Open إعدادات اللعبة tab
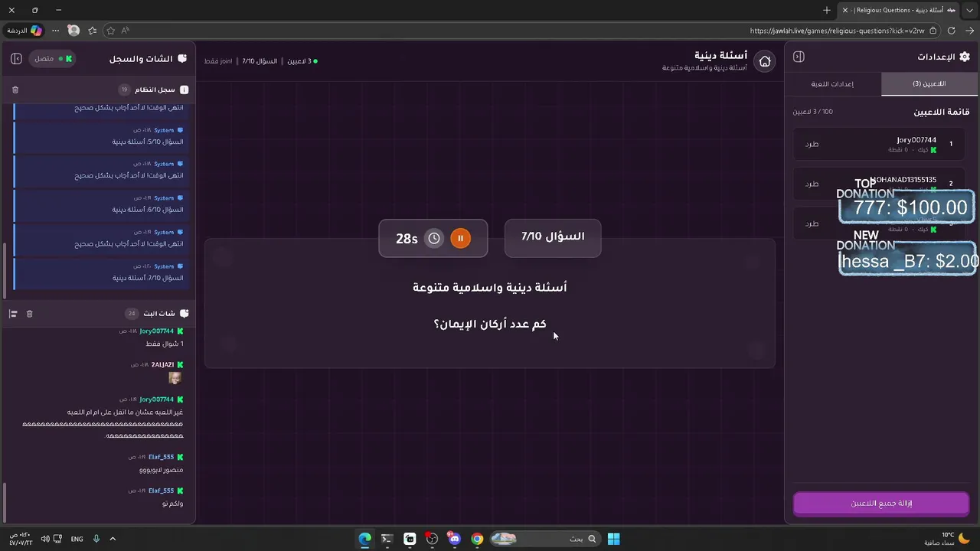 tap(832, 83)
